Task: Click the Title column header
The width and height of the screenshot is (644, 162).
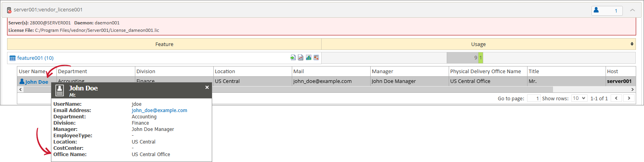Action: click(566, 72)
